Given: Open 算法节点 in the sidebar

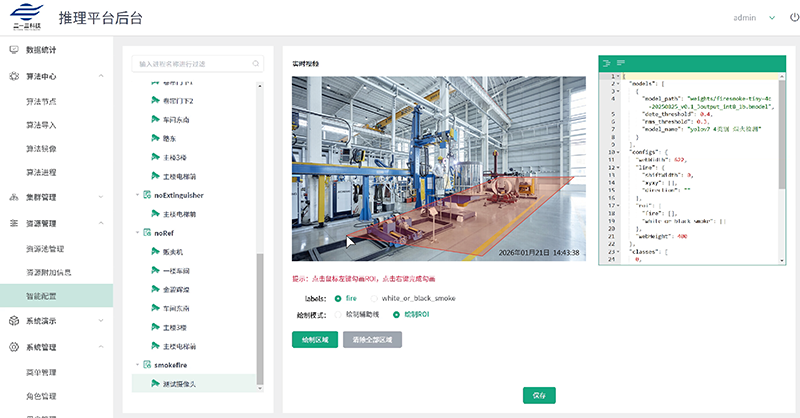Looking at the screenshot, I should pyautogui.click(x=41, y=101).
